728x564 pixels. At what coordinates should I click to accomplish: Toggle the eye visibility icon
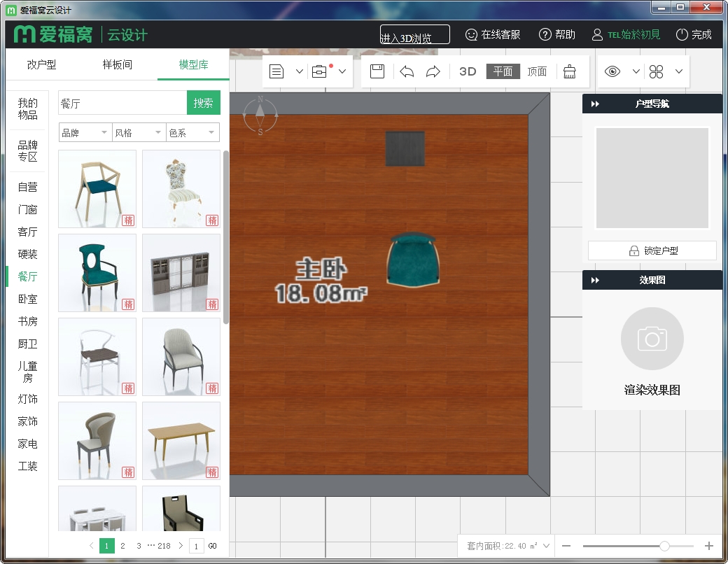tap(612, 71)
